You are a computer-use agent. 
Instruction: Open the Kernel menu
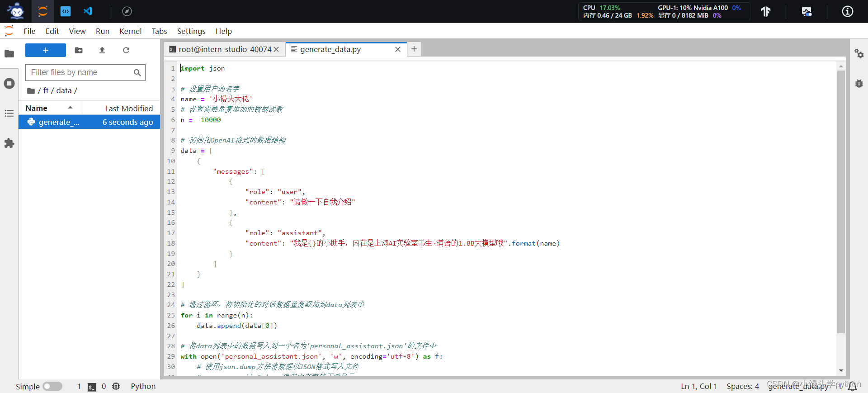coord(131,31)
